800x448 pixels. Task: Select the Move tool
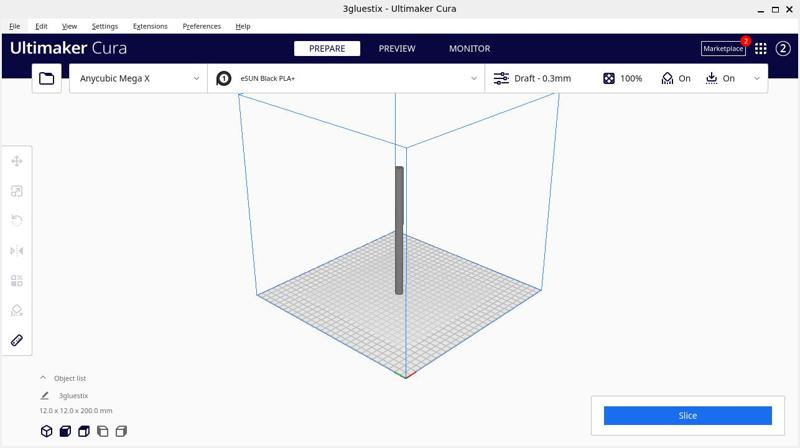(x=17, y=161)
